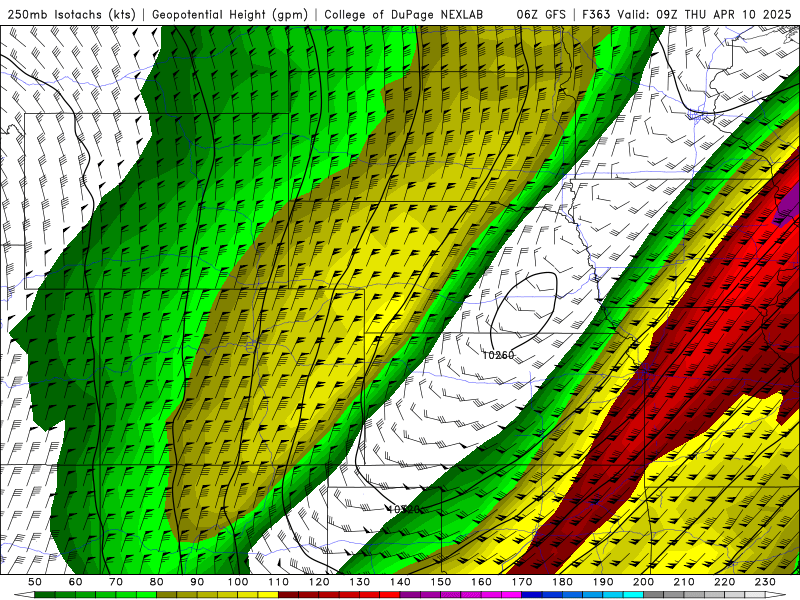Image resolution: width=800 pixels, height=600 pixels.
Task: Click the '06Z GFS' model run label
Action: [541, 14]
